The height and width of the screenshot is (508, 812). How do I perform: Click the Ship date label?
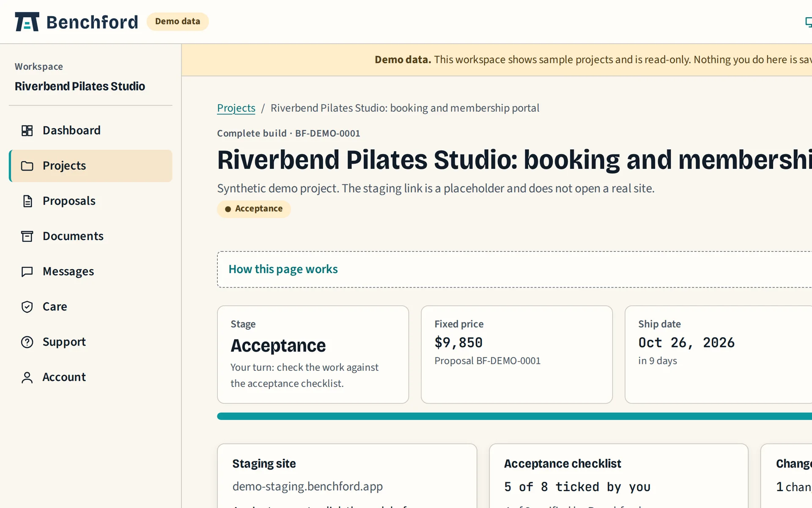click(659, 324)
